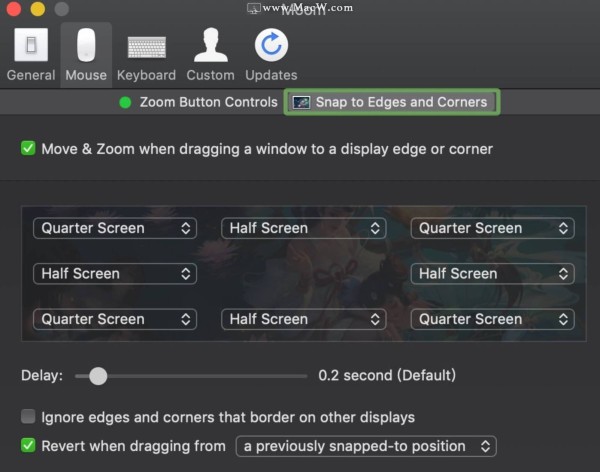This screenshot has width=600, height=472.
Task: Open the bottom-right Quarter Screen dropdown
Action: click(x=492, y=319)
